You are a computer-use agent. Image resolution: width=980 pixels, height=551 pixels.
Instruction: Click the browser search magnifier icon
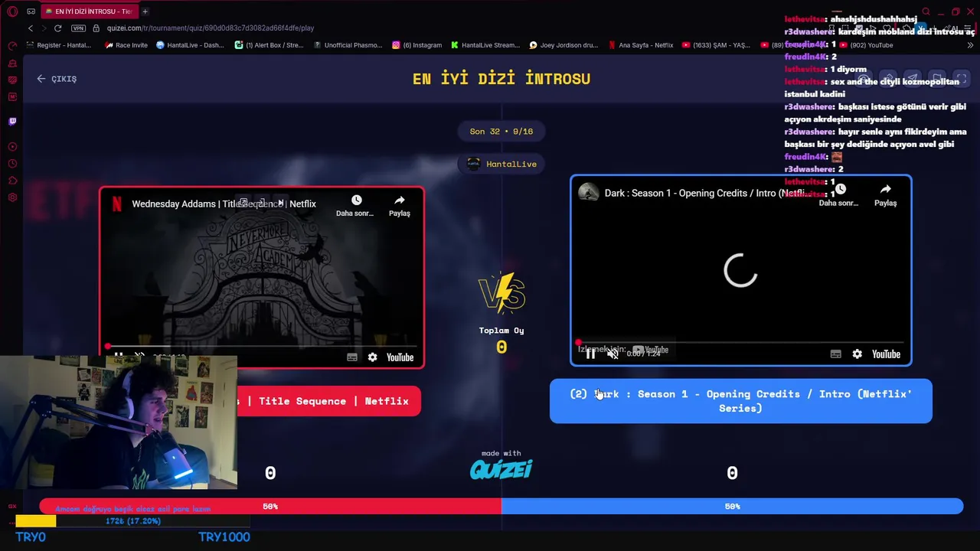pos(926,11)
